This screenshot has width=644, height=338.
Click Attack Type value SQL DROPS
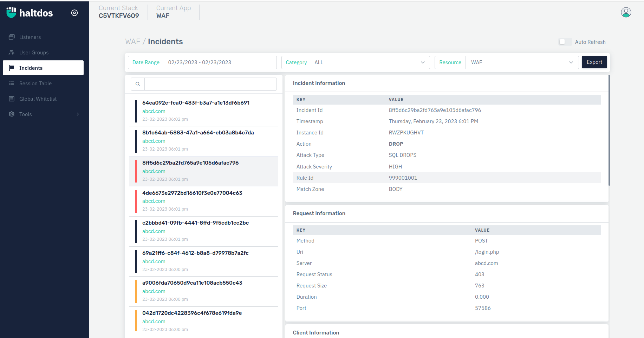point(402,155)
